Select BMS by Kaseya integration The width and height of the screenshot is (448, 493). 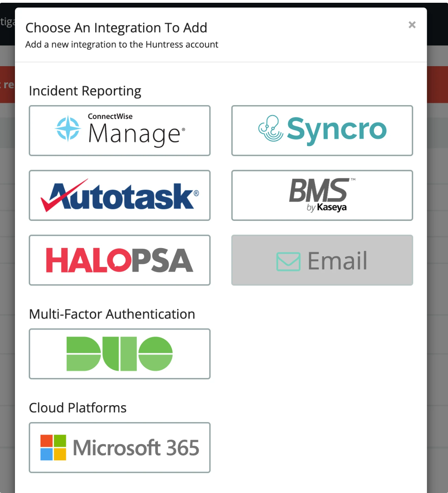click(322, 195)
